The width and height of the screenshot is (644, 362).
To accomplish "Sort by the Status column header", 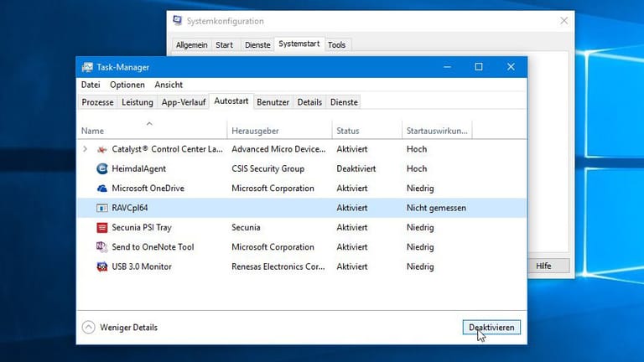I will pyautogui.click(x=366, y=131).
